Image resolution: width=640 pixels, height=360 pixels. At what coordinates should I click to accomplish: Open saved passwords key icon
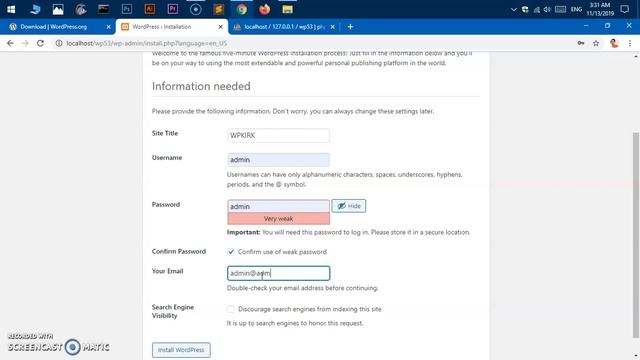coord(580,43)
